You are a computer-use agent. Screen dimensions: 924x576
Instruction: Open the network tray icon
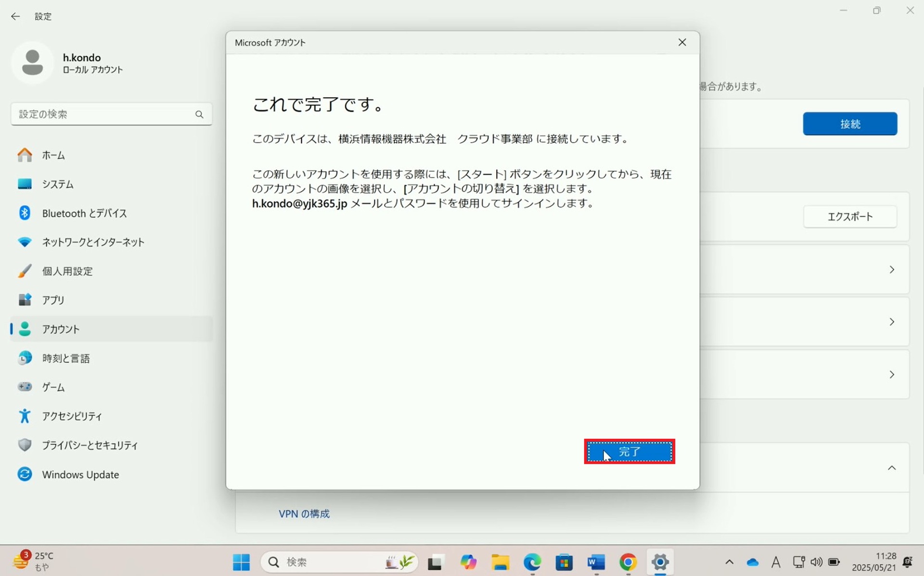click(799, 562)
